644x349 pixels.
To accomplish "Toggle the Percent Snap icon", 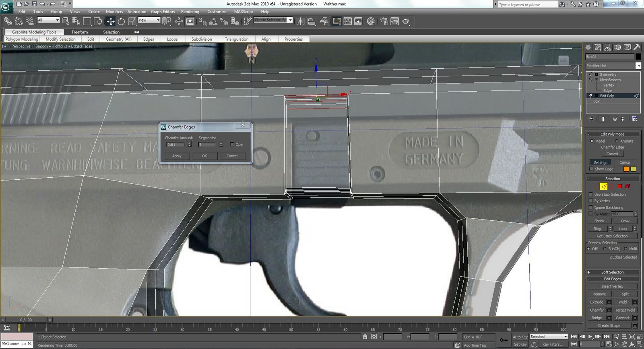I will click(224, 21).
